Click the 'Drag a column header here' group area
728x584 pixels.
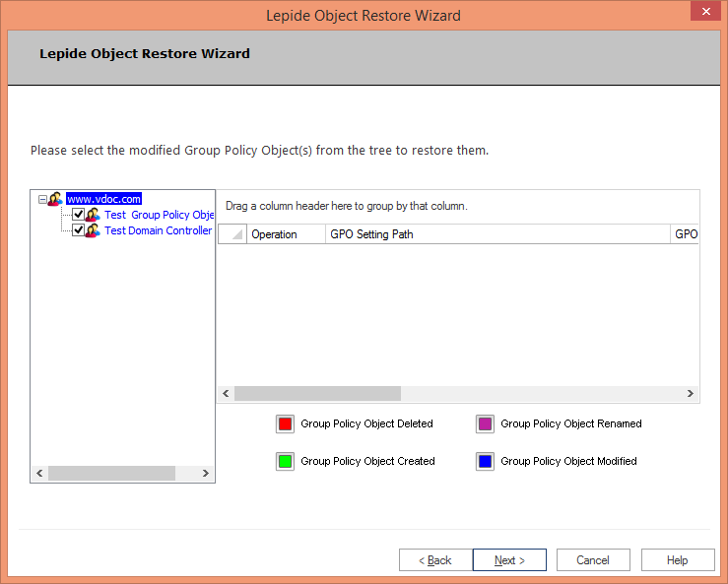tap(458, 206)
